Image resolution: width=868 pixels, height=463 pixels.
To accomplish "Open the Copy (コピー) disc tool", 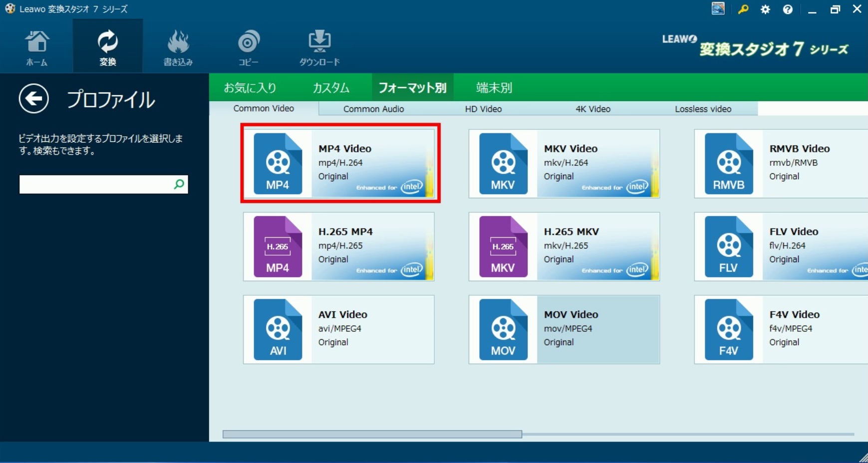I will pyautogui.click(x=248, y=48).
